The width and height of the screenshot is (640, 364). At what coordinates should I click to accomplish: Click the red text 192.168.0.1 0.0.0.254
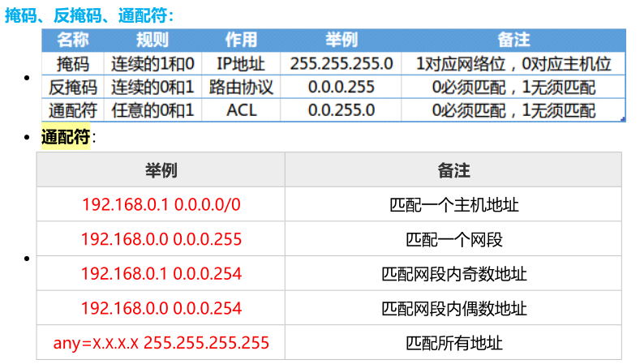coord(161,273)
